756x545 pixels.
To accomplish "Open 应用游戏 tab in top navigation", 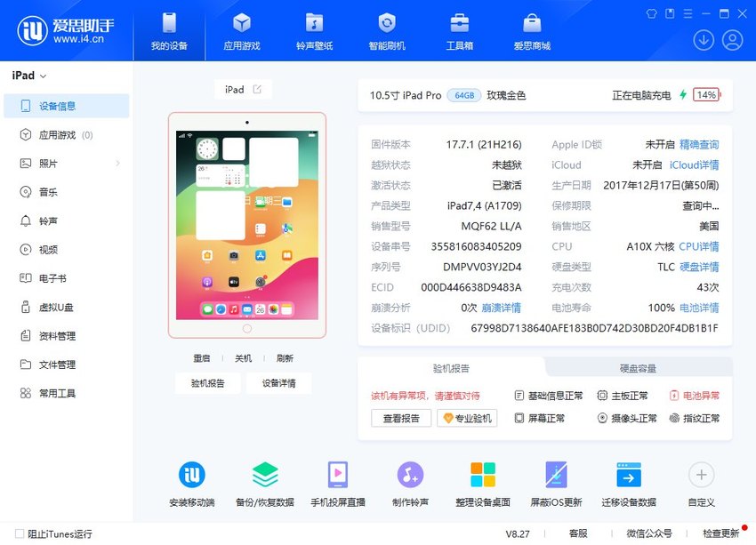I will (x=242, y=31).
